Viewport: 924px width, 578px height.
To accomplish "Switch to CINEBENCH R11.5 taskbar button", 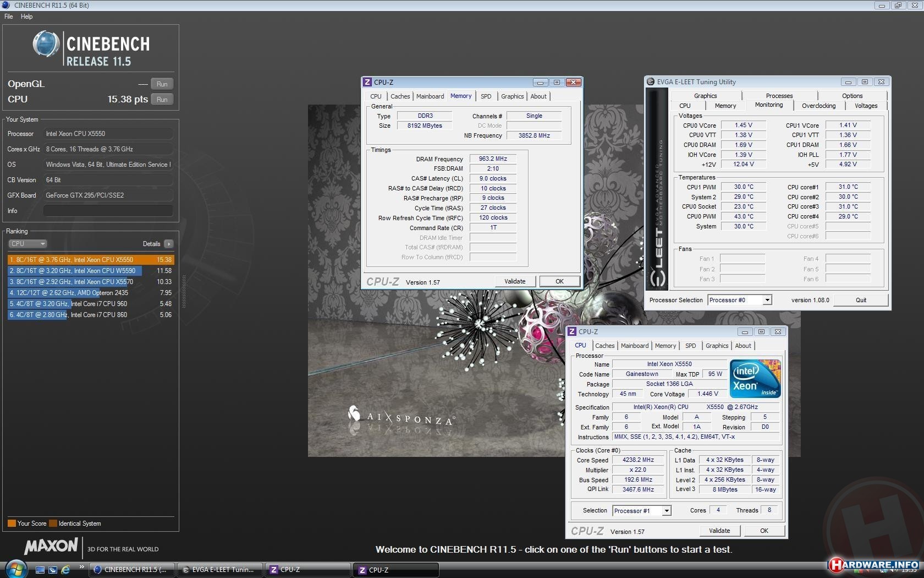I will tap(133, 570).
